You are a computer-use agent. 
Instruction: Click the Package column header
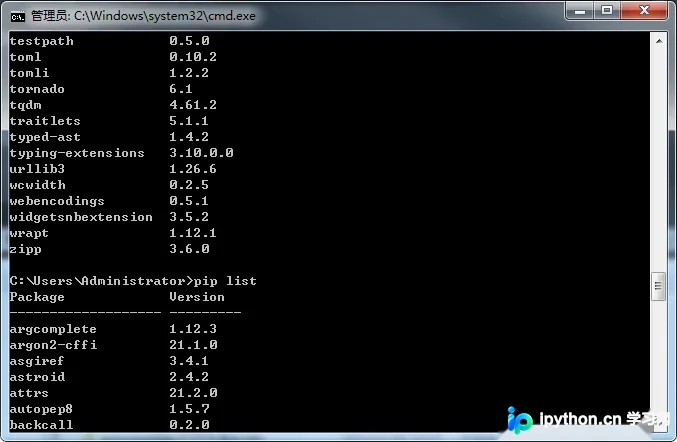[37, 297]
